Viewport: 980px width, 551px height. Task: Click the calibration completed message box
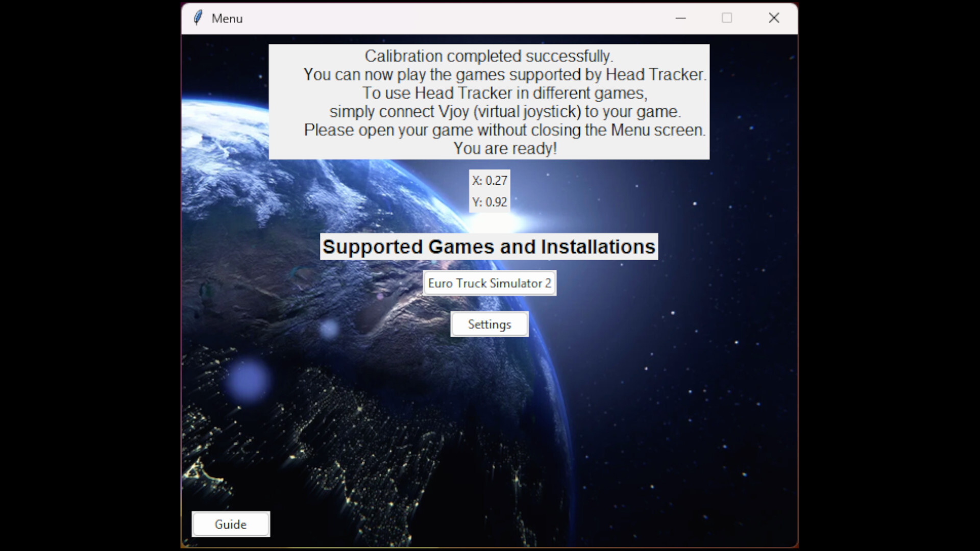click(489, 102)
